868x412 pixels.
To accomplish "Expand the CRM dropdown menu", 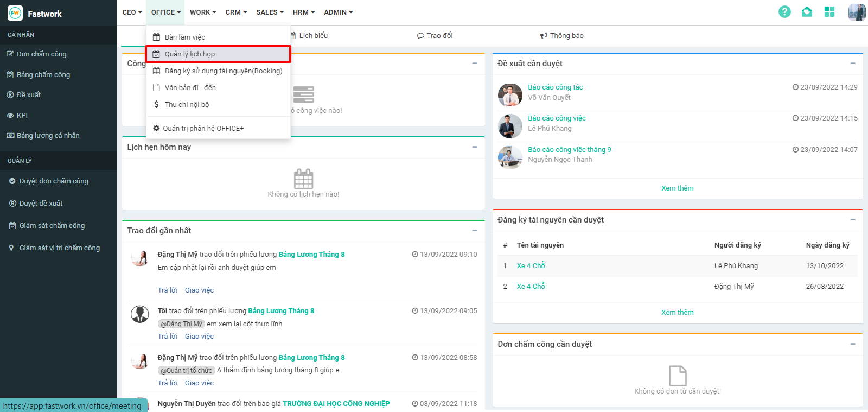I will click(x=236, y=12).
